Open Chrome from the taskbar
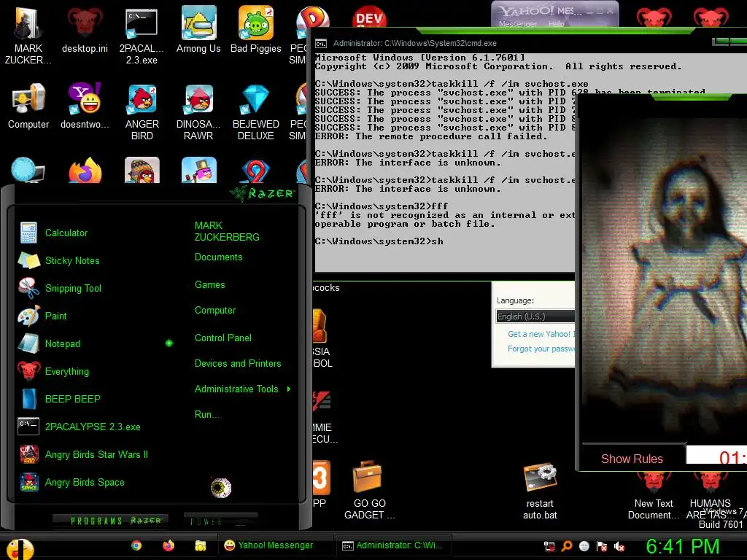The image size is (747, 560). pos(136,545)
